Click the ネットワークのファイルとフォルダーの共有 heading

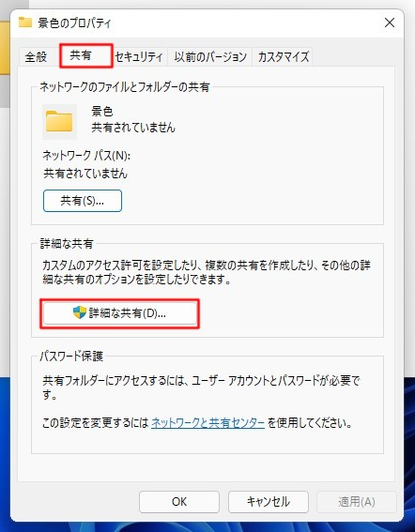(x=125, y=87)
